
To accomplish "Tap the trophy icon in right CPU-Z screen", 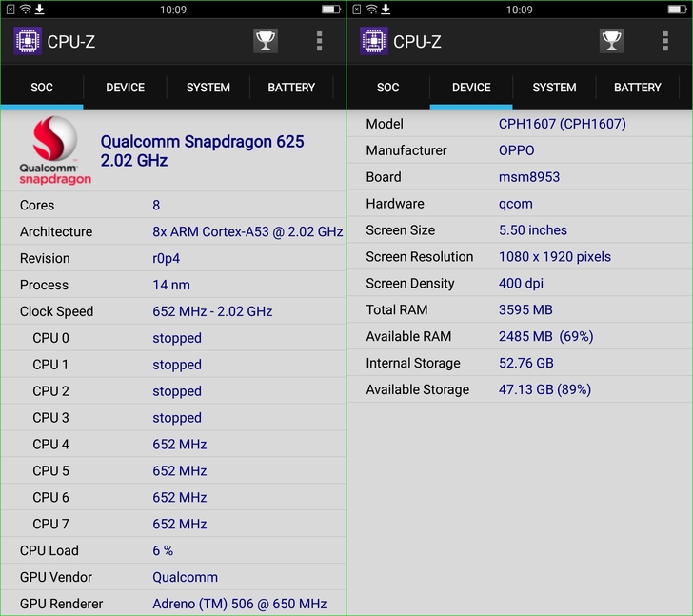I will click(x=611, y=41).
